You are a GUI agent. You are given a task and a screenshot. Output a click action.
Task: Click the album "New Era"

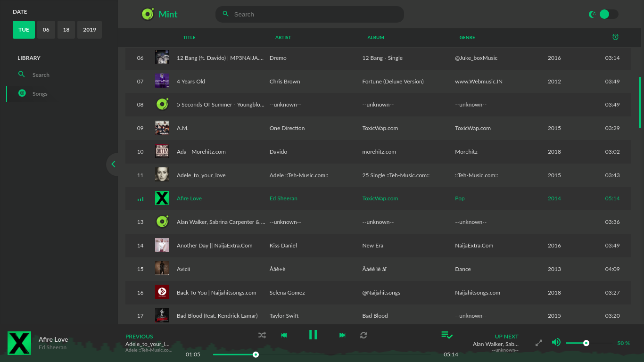(373, 246)
